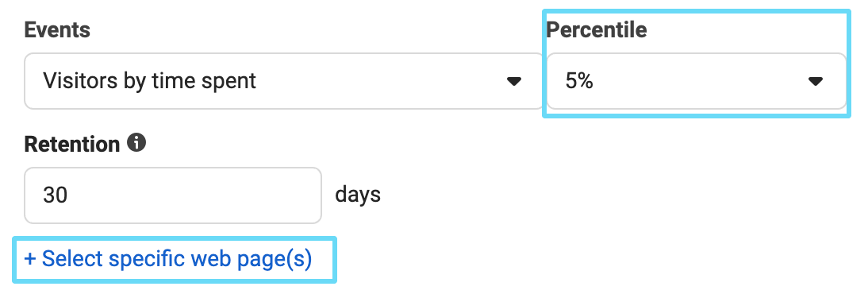The height and width of the screenshot is (294, 868).
Task: Click the Retention days input field
Action: coord(173,195)
